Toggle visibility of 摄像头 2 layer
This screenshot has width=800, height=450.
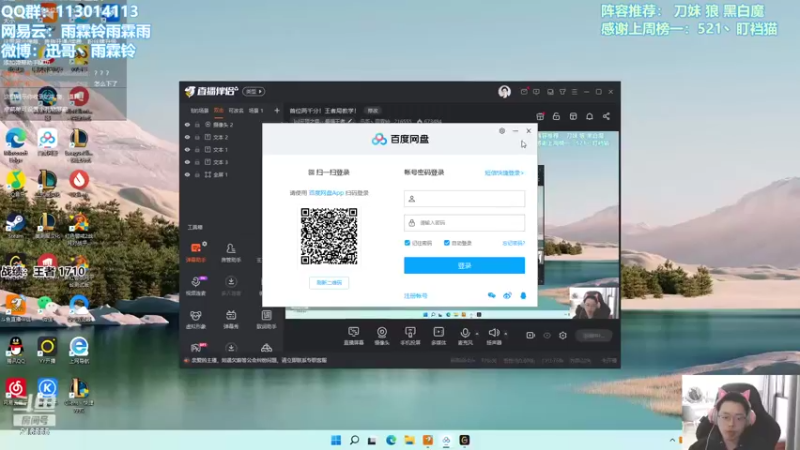187,124
